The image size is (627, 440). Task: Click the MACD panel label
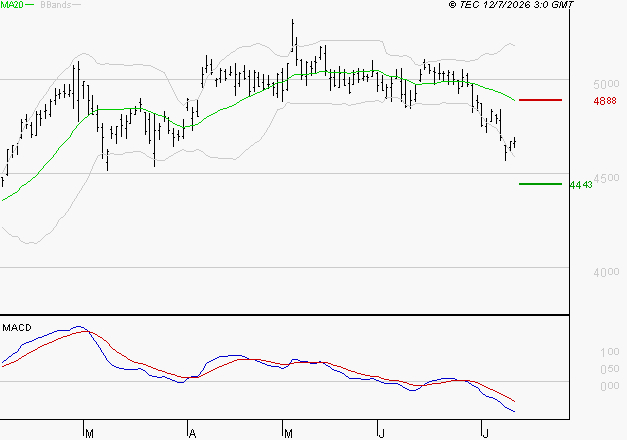coord(17,328)
